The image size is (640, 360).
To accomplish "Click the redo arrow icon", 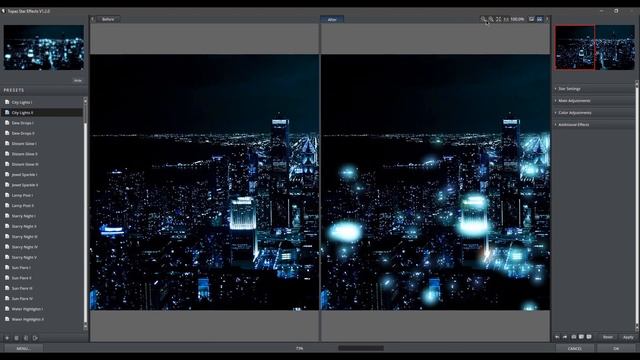I will [565, 337].
